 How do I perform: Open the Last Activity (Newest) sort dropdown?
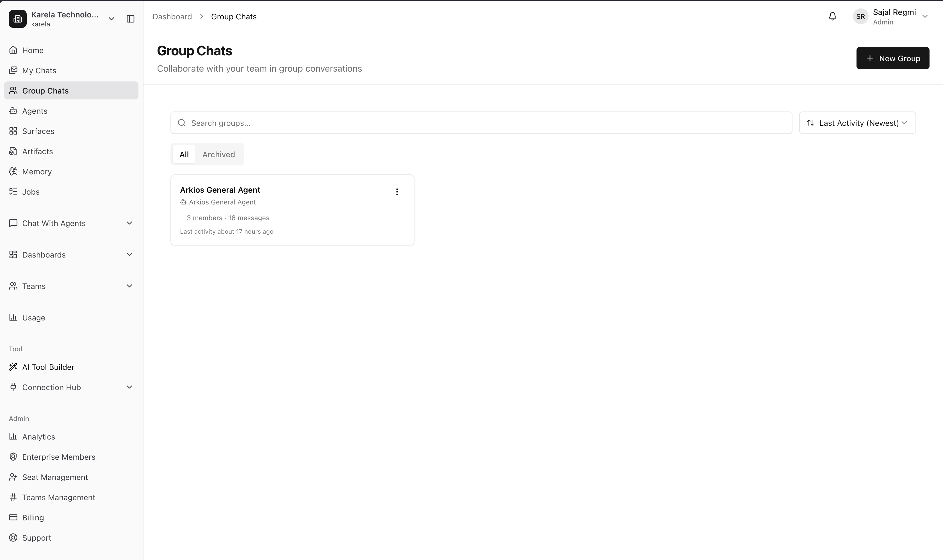tap(857, 123)
